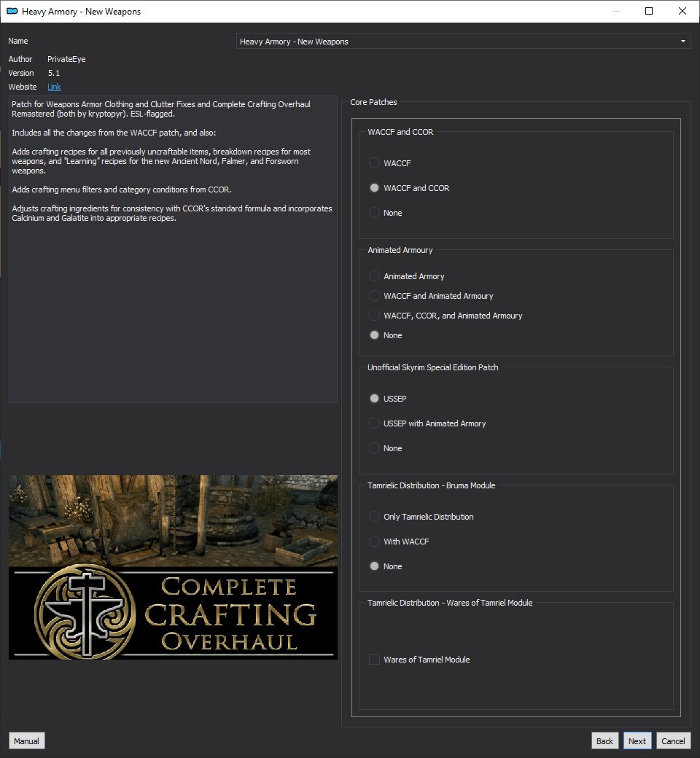This screenshot has height=758, width=700.
Task: Click the Animated Armoury group heading
Action: tap(400, 250)
